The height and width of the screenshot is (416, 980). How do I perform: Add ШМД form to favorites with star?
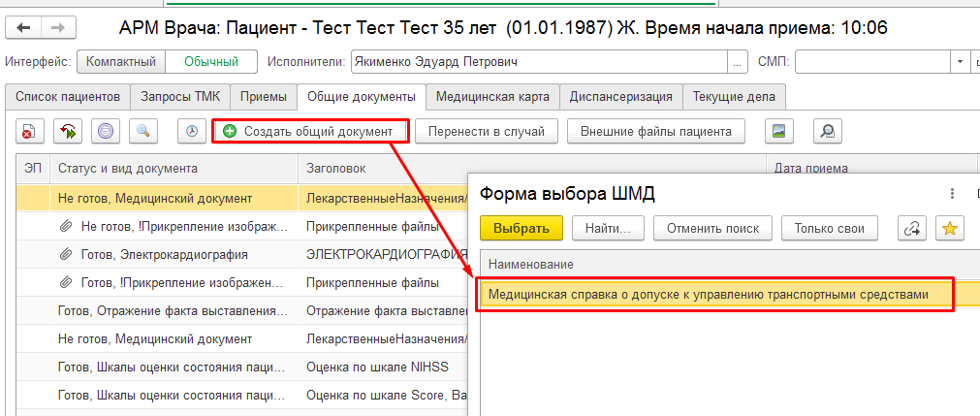(x=950, y=228)
